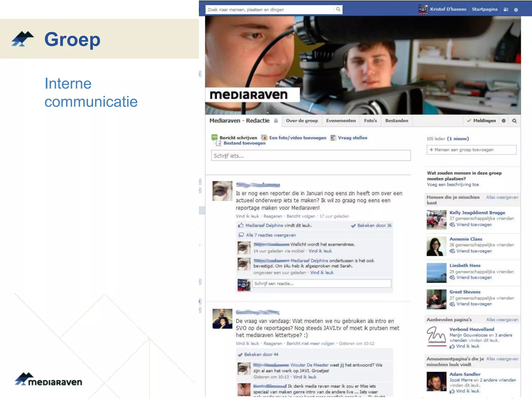Like the January reporter post
Image resolution: width=532 pixels, height=399 pixels.
coord(247,216)
